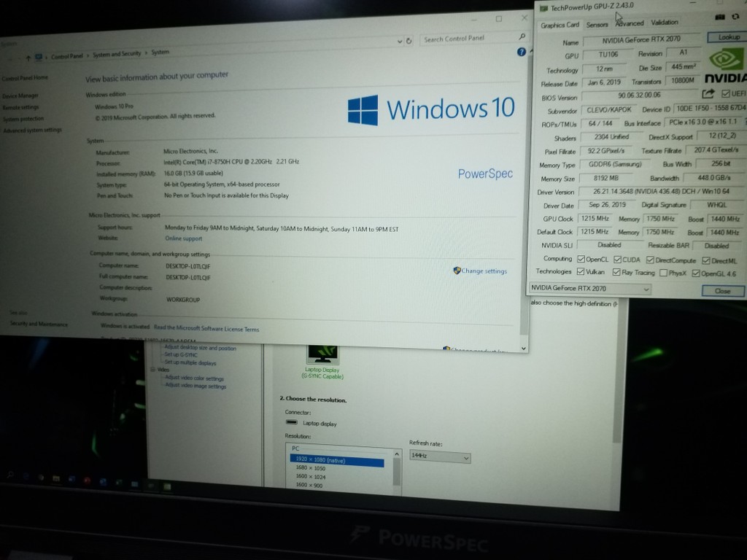Open the GPU selection dropdown in GPU-Z

click(589, 288)
